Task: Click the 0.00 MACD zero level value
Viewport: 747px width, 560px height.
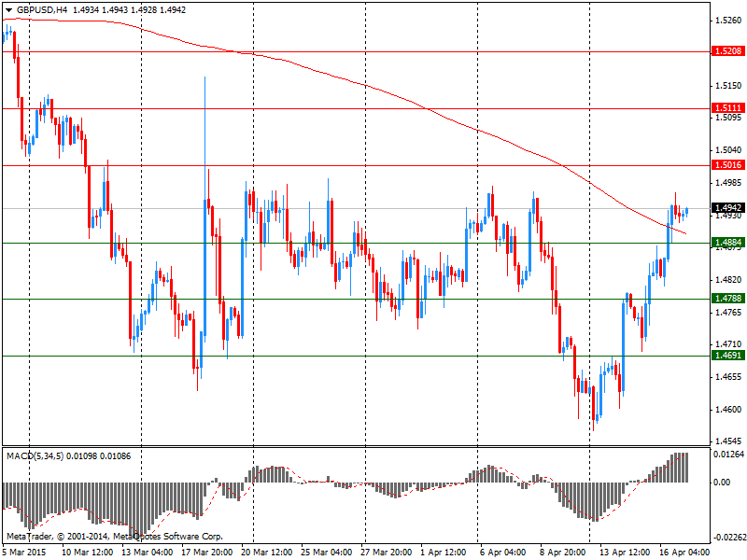Action: pyautogui.click(x=722, y=483)
